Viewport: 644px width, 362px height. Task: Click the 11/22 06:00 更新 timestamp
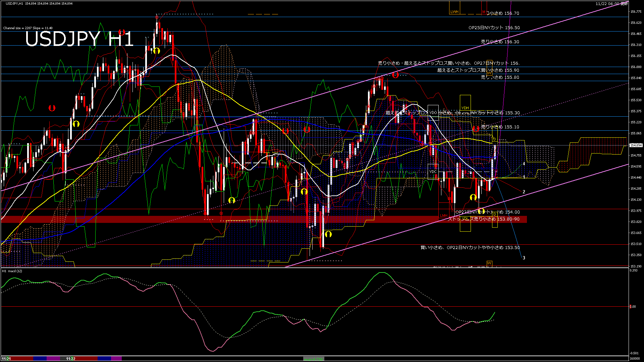[611, 4]
